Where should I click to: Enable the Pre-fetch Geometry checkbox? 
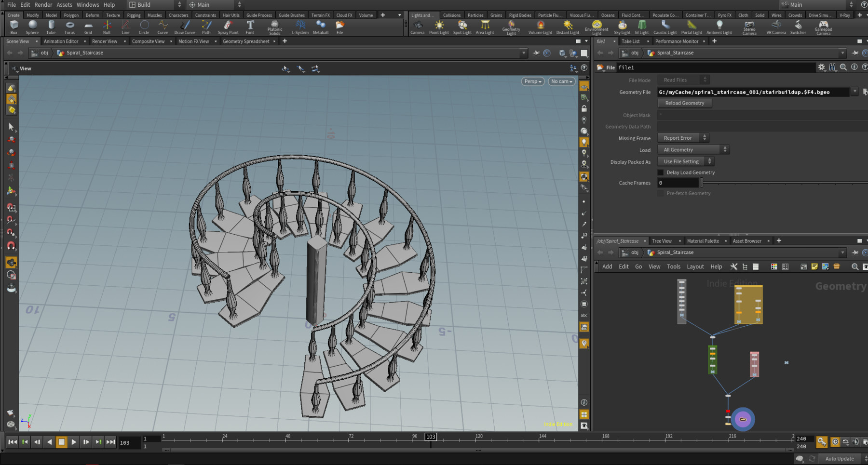point(660,193)
